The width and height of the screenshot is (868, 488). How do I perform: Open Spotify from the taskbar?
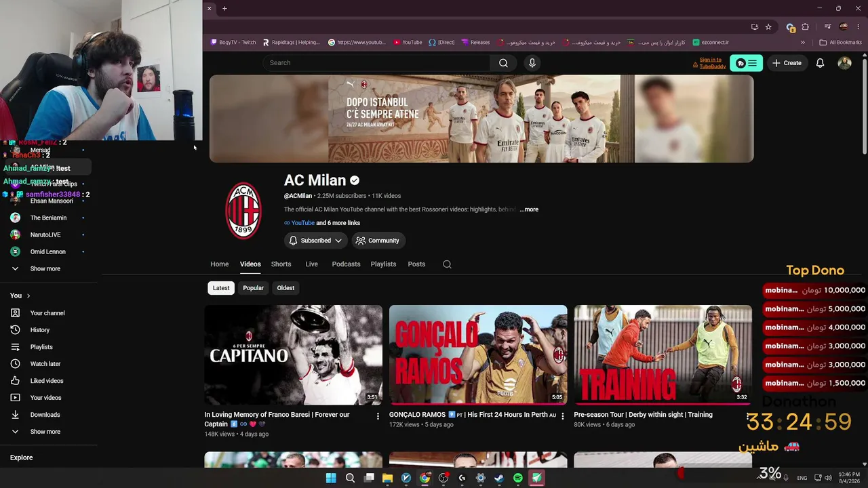(518, 478)
